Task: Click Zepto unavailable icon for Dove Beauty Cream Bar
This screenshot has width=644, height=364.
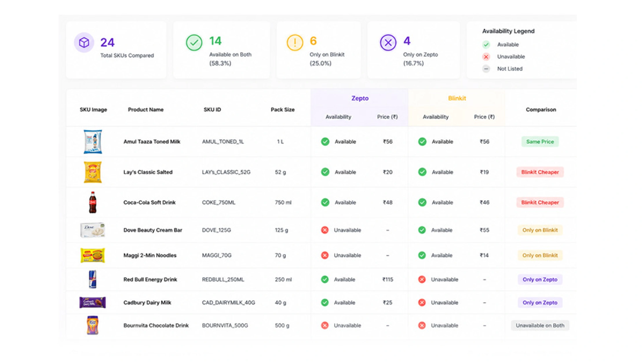Action: tap(325, 230)
